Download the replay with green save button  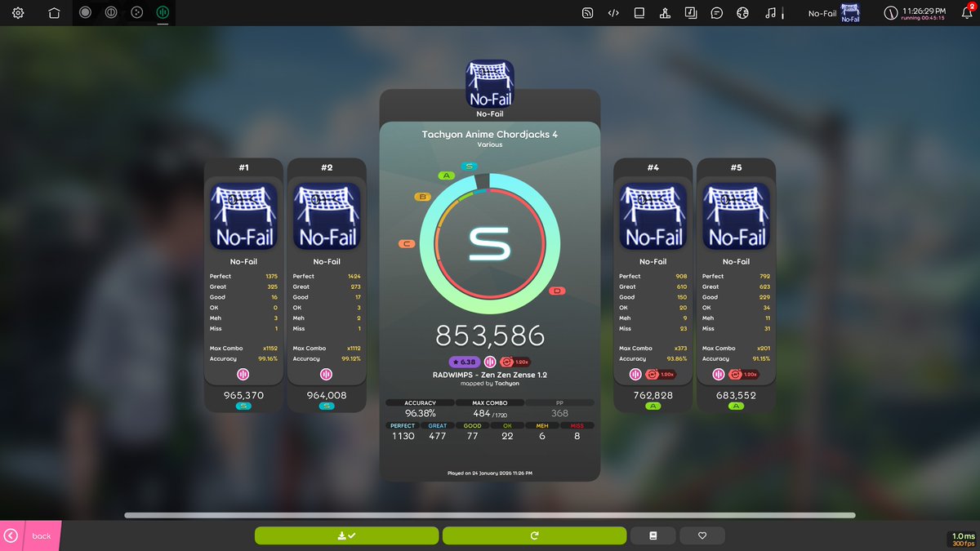click(347, 535)
